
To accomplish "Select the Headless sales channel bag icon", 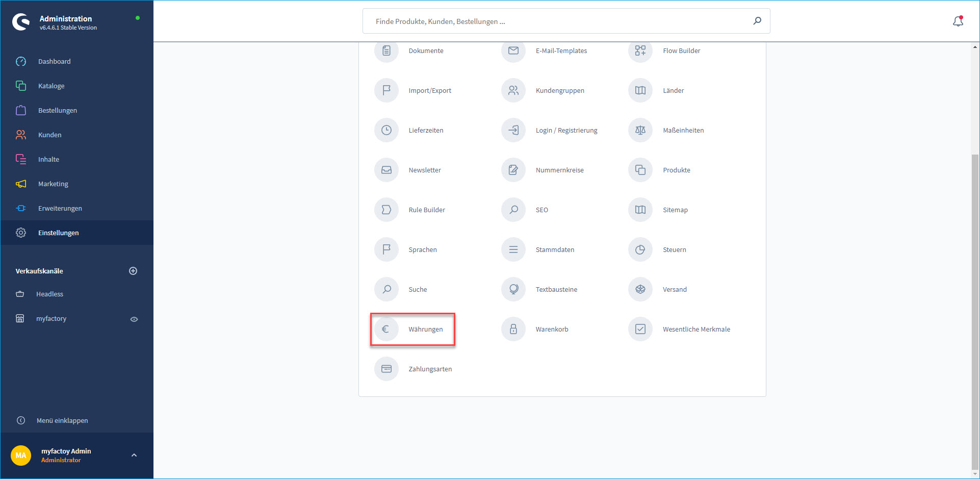I will coord(20,294).
